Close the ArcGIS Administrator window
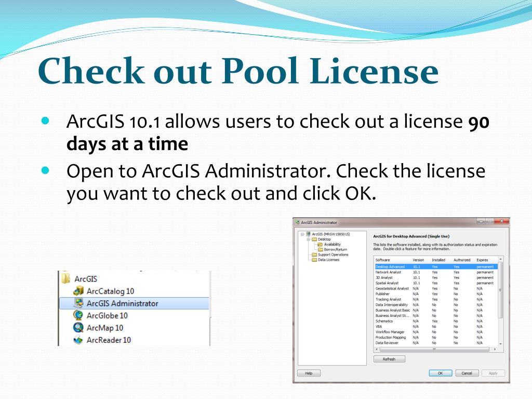This screenshot has height=399, width=532. tap(501, 221)
